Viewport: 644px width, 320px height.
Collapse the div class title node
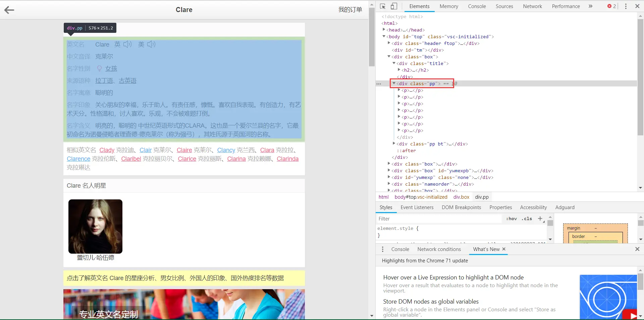click(x=394, y=63)
